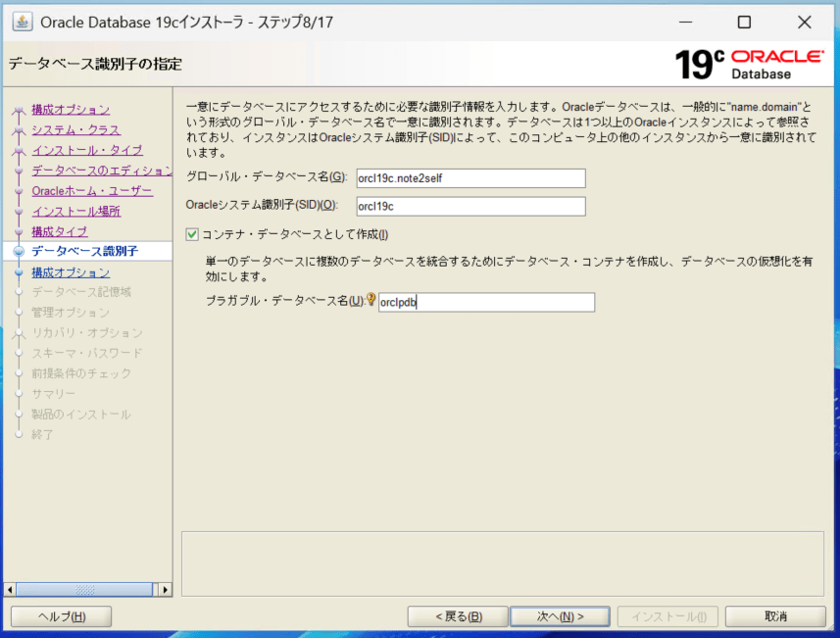
Task: Click the グローバル・データベース名 input field
Action: click(x=469, y=177)
